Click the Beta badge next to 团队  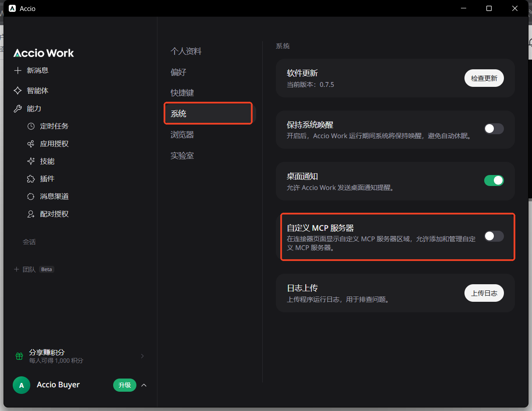(x=47, y=269)
